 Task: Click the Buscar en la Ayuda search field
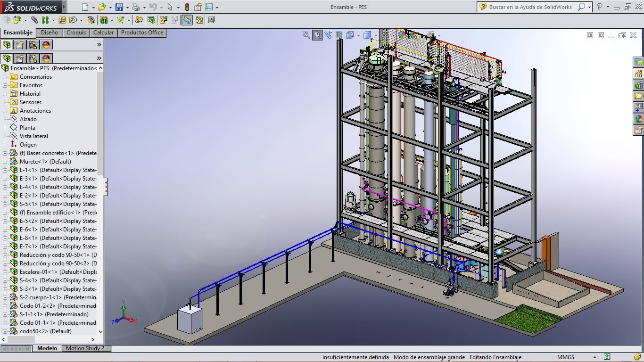point(530,7)
